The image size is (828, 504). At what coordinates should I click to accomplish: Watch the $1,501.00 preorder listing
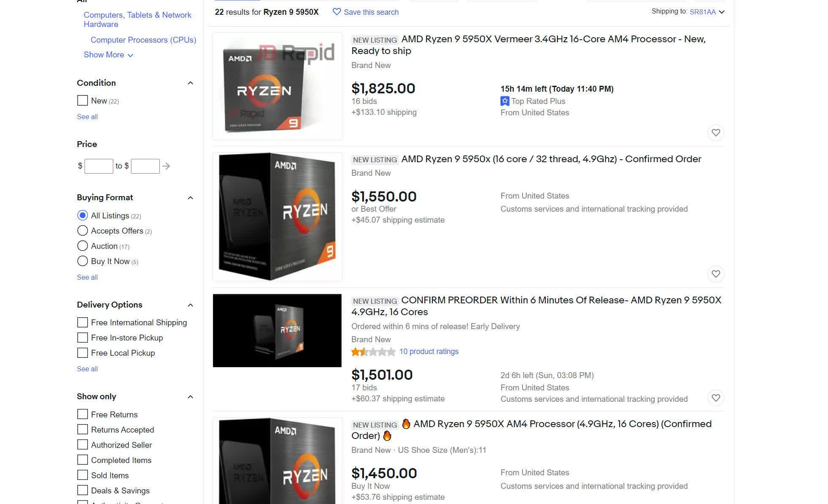tap(715, 398)
